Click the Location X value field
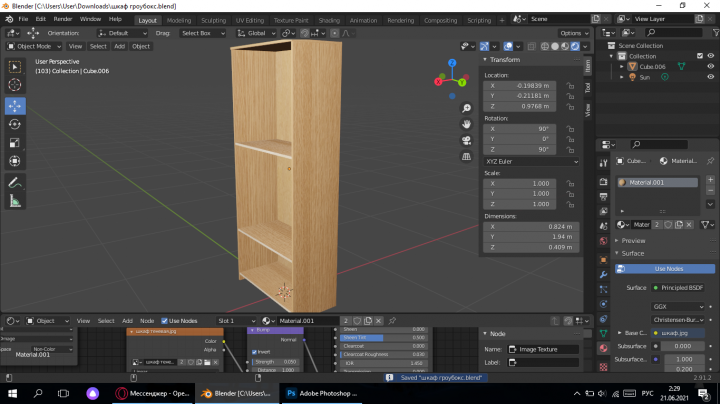Viewport: 720px width, 404px height. pos(519,86)
